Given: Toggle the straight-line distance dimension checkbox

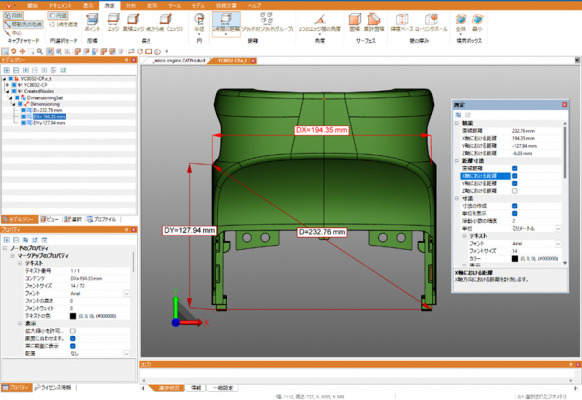Looking at the screenshot, I should [514, 168].
